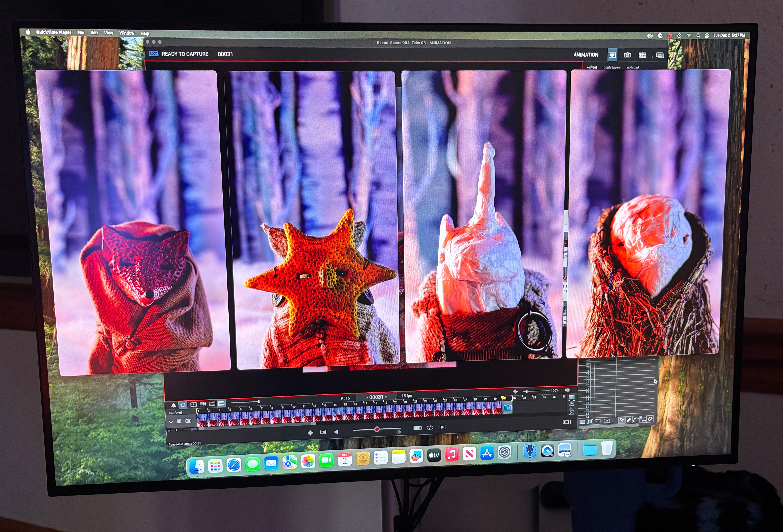783x532 pixels.
Task: Select the Animation workspace monitor icon
Action: (612, 55)
